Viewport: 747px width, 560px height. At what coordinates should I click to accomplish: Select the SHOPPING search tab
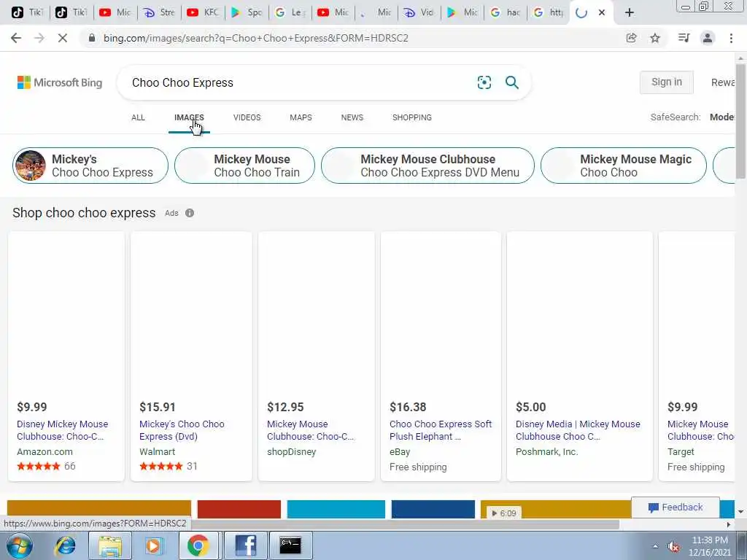tap(412, 117)
